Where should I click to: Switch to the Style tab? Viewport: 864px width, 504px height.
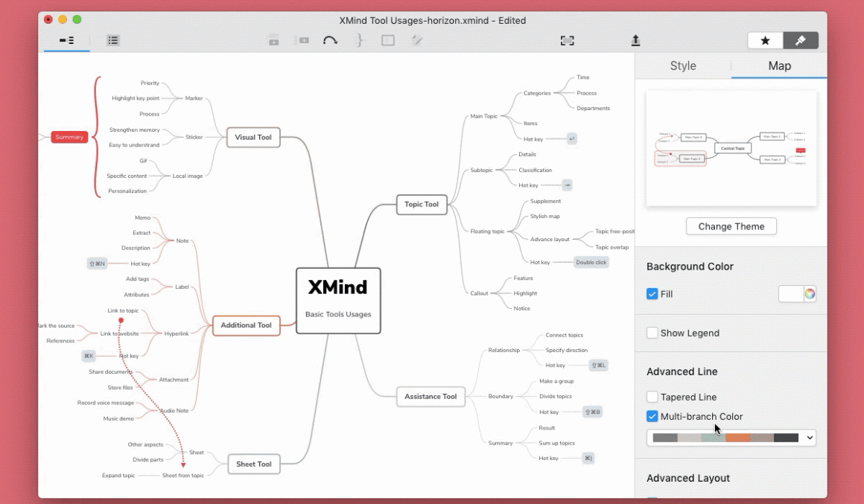(683, 66)
